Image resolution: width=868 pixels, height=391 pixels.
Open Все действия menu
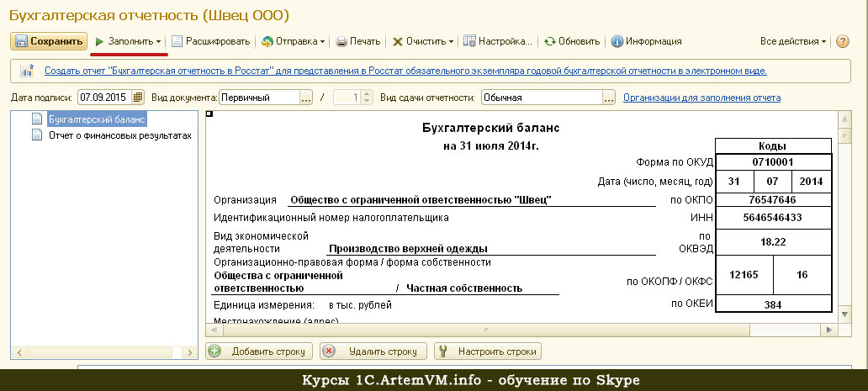pyautogui.click(x=792, y=41)
